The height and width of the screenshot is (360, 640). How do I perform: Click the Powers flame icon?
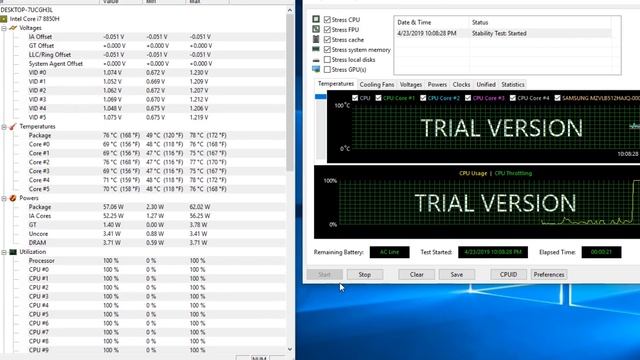13,198
